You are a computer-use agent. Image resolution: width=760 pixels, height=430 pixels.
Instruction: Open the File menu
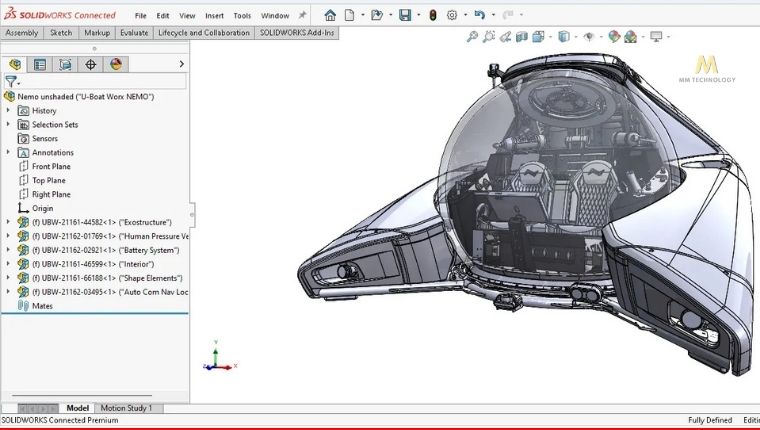[141, 16]
